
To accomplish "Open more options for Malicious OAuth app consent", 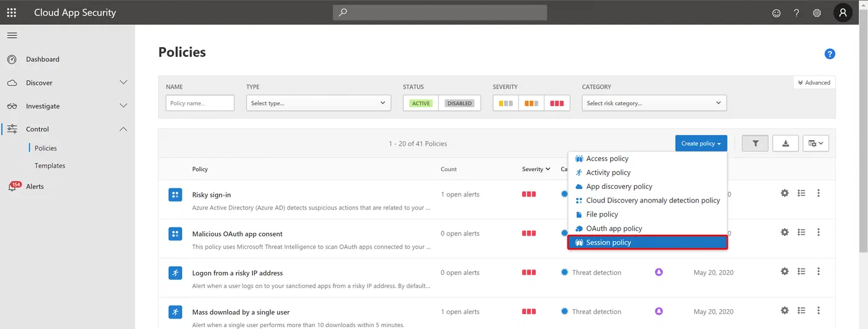I will pos(818,232).
